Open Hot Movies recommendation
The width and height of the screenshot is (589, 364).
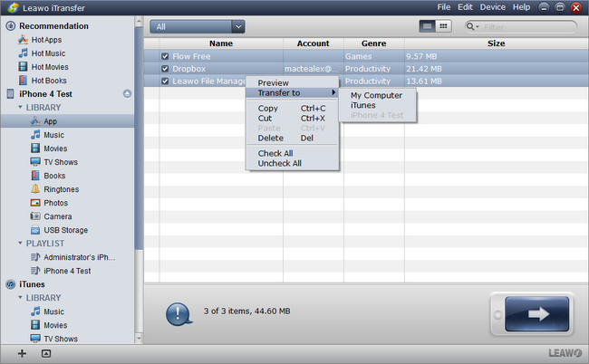[43, 67]
